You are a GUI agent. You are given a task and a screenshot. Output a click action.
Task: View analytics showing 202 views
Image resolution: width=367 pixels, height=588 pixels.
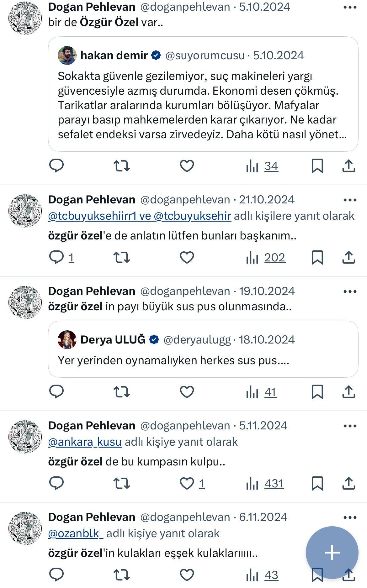(x=267, y=258)
